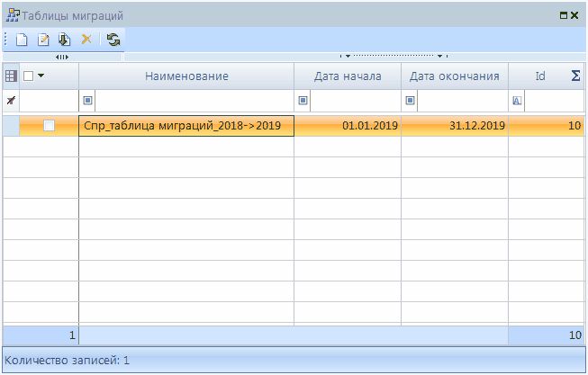Toggle the select-all checkbox in header
Image resolution: width=588 pixels, height=375 pixels.
(28, 76)
